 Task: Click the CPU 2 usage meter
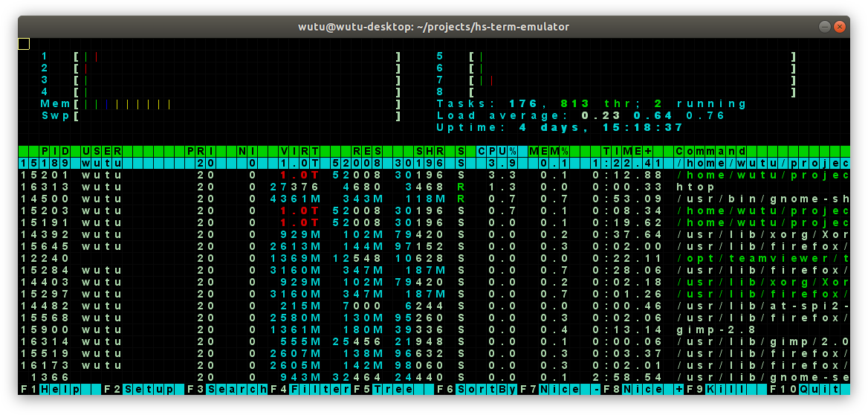coord(221,68)
